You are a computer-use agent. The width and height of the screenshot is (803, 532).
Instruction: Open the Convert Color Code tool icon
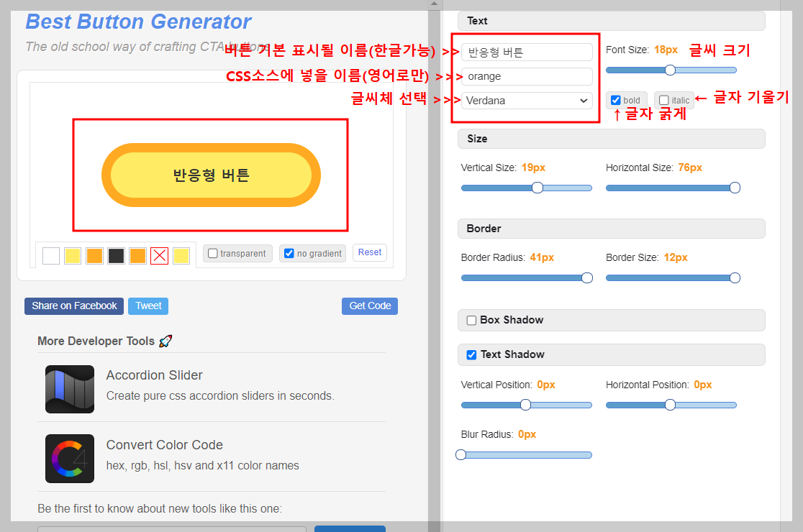(x=69, y=457)
